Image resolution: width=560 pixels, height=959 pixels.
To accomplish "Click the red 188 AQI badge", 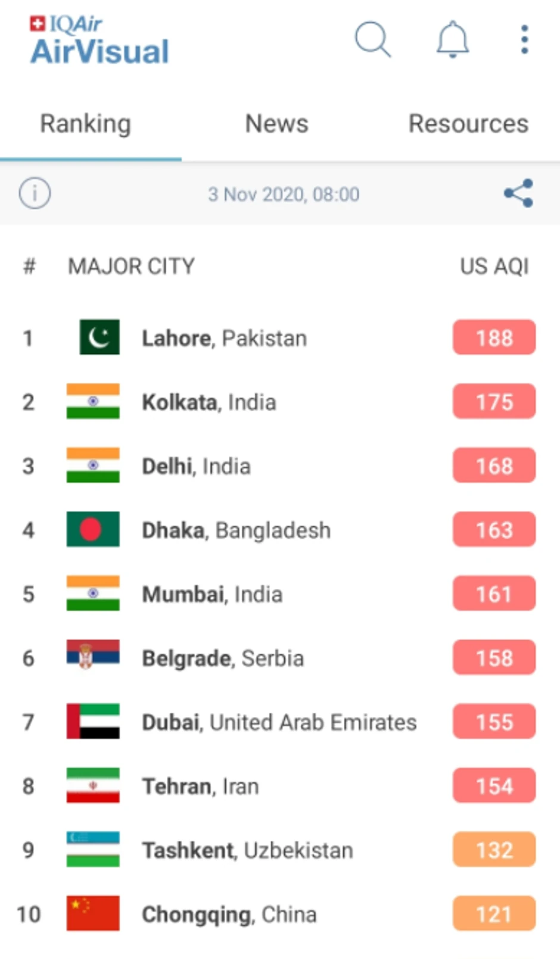I will pyautogui.click(x=494, y=338).
